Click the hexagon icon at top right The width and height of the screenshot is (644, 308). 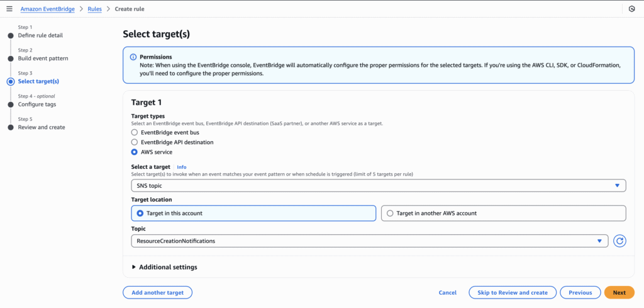point(631,9)
